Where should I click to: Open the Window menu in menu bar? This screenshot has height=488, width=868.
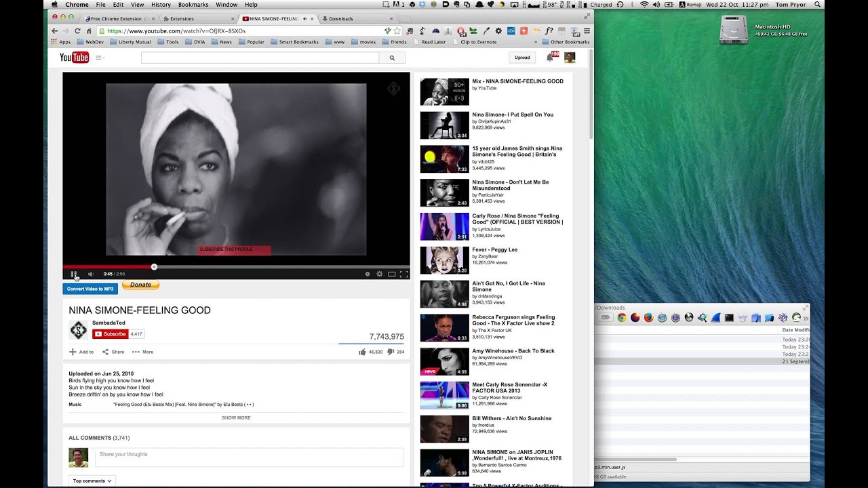[226, 5]
